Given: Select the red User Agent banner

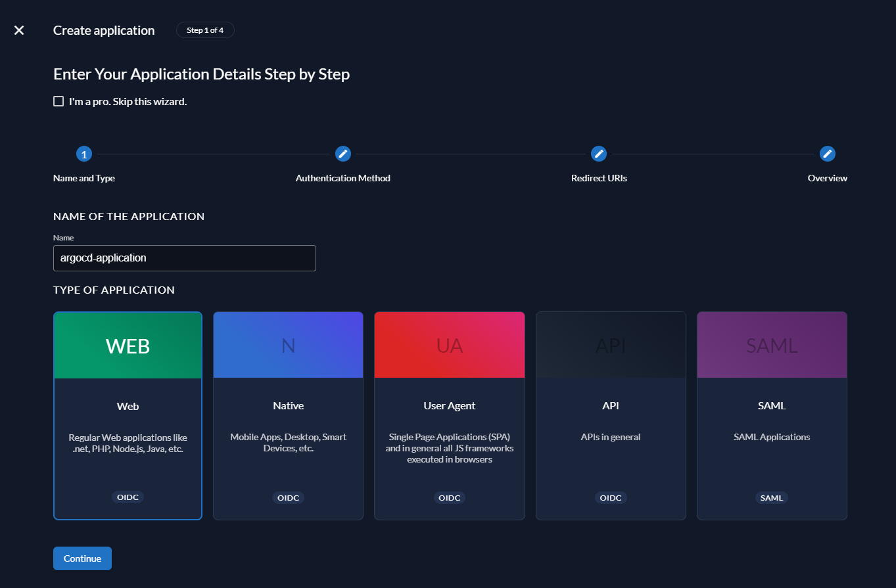Looking at the screenshot, I should (x=449, y=346).
